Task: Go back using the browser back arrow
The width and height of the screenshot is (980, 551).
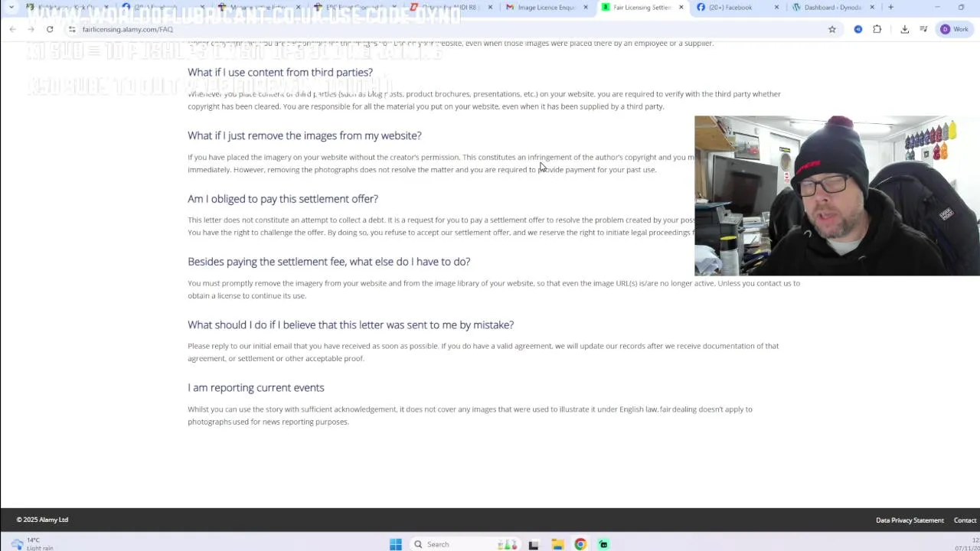Action: pyautogui.click(x=12, y=29)
